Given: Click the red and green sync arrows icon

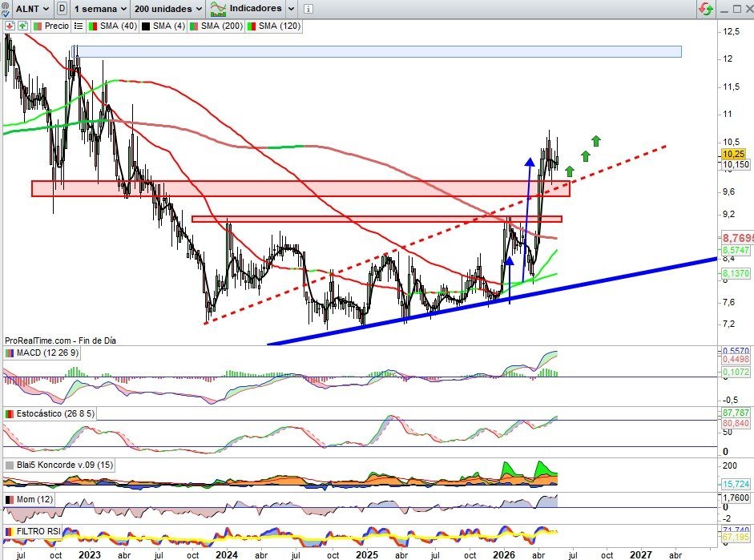Looking at the screenshot, I should tap(705, 9).
